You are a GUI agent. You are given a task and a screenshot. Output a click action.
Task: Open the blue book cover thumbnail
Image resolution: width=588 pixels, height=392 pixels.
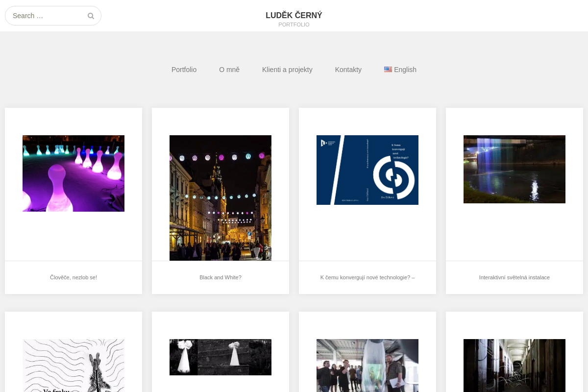point(367,170)
